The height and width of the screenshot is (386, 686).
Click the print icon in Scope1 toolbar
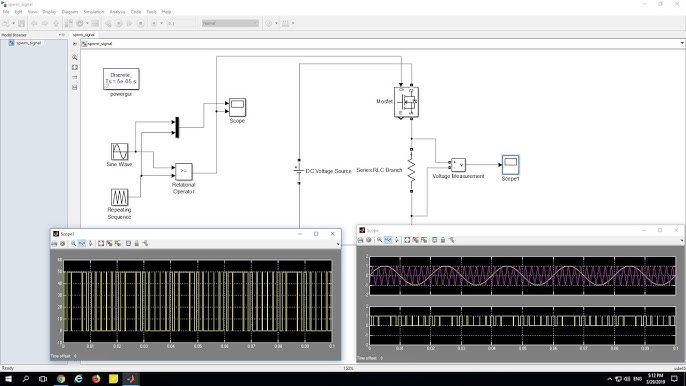pyautogui.click(x=54, y=243)
